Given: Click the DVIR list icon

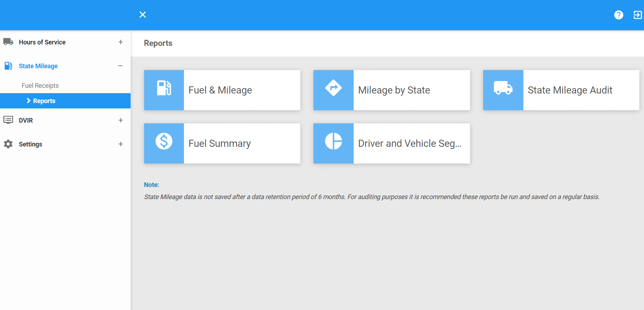Looking at the screenshot, I should click(8, 120).
